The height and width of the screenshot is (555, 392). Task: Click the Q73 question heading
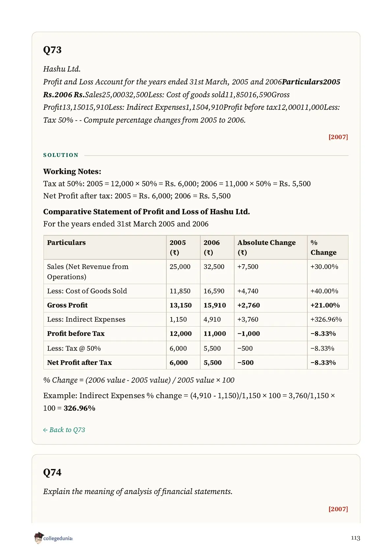[x=52, y=50]
